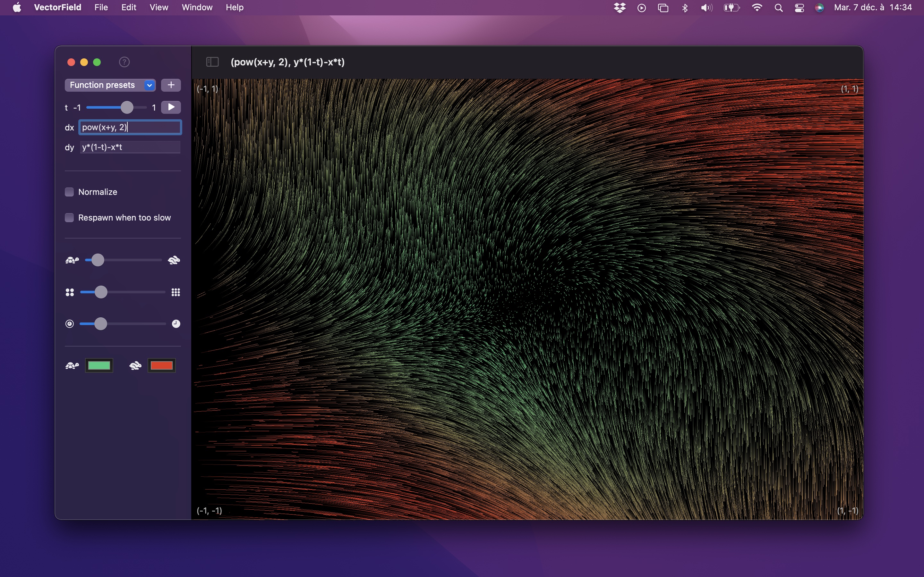This screenshot has width=924, height=577.
Task: Click the sparse four-dot particle icon
Action: 70,292
